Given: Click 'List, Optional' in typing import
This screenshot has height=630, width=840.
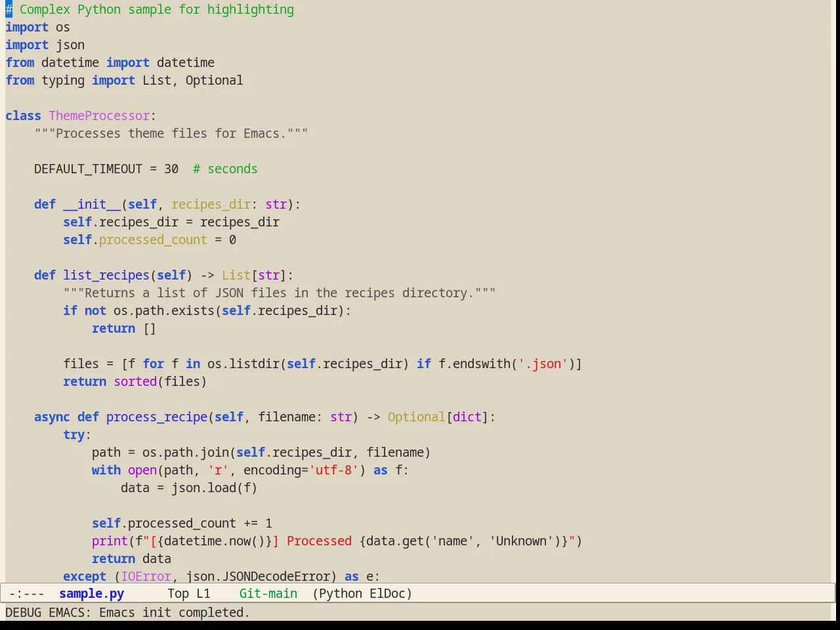Looking at the screenshot, I should pos(193,81).
